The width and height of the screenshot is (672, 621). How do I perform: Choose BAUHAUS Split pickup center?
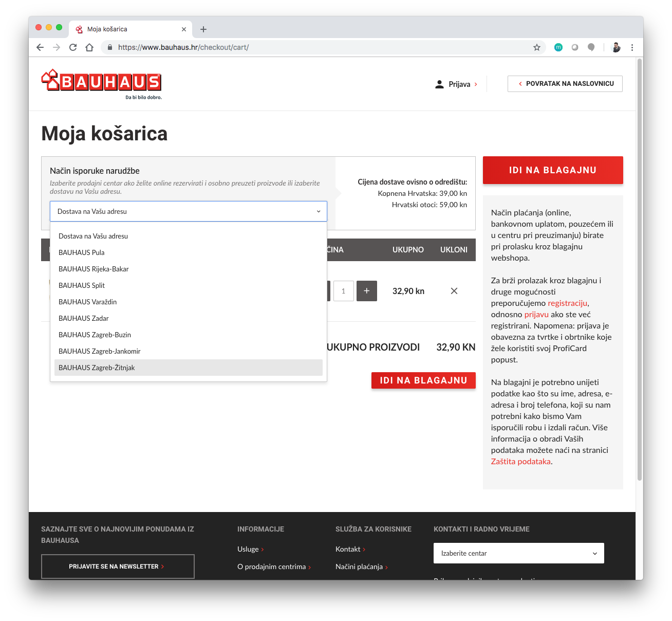pos(82,285)
